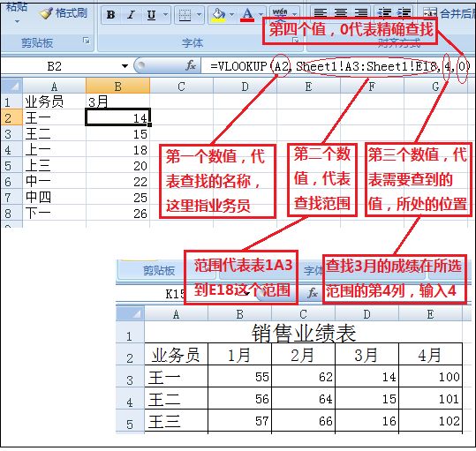476x451 pixels.
Task: Toggle underline with the U icon
Action: (x=151, y=14)
